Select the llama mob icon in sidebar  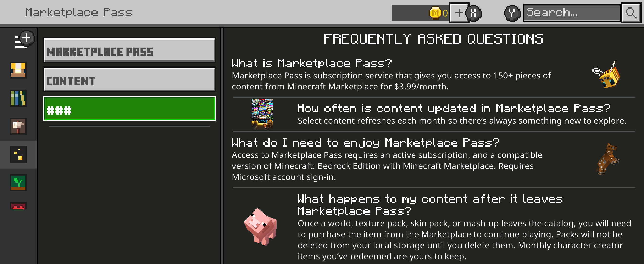(18, 126)
